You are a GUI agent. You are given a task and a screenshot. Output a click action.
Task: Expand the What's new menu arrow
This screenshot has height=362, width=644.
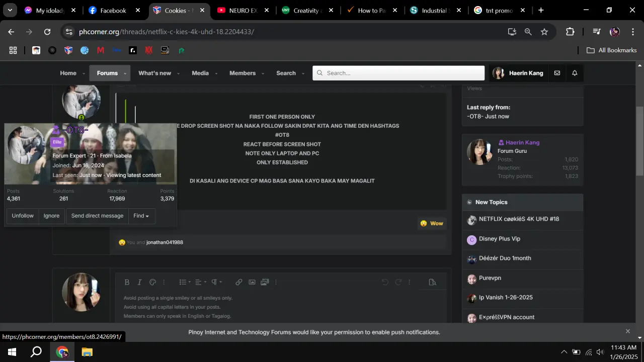178,73
